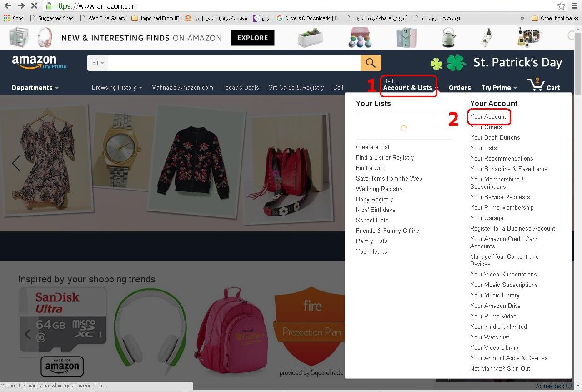
Task: Open the Browsing History dropdown
Action: click(x=117, y=88)
